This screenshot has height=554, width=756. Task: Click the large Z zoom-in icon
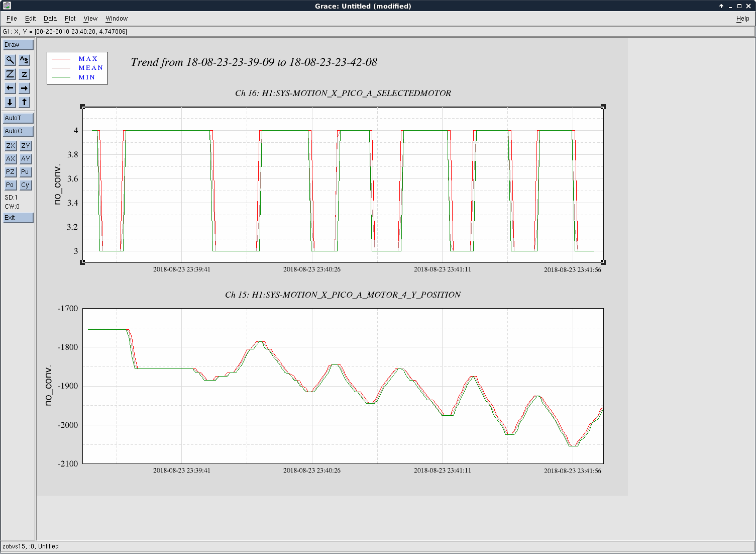(10, 74)
